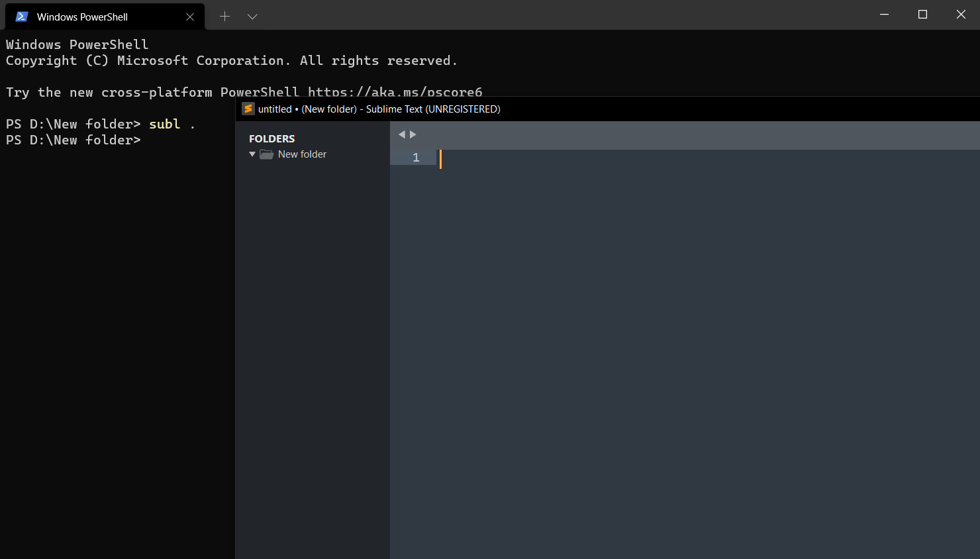Click the FOLDERS panel header
Image resolution: width=980 pixels, height=559 pixels.
coord(271,138)
